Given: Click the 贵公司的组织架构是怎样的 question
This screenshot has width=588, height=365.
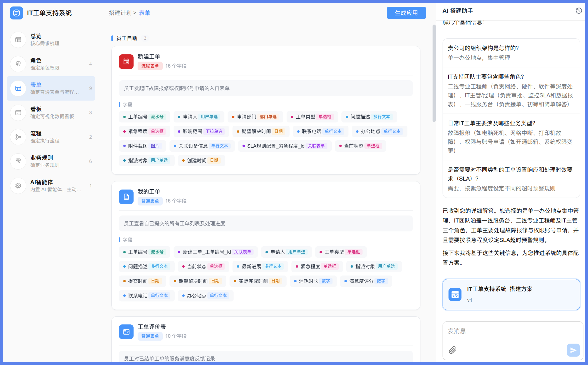Looking at the screenshot, I should [483, 48].
